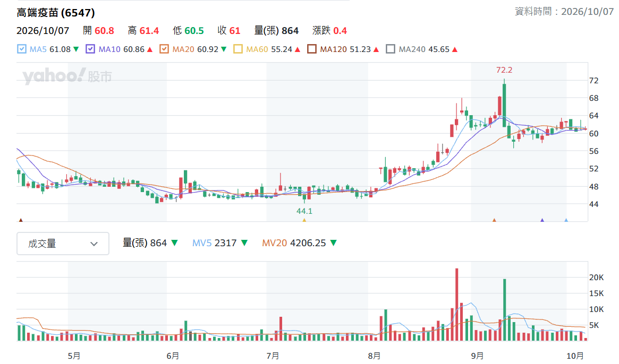Click the tallest red volume bar
The height and width of the screenshot is (364, 619).
tap(457, 305)
